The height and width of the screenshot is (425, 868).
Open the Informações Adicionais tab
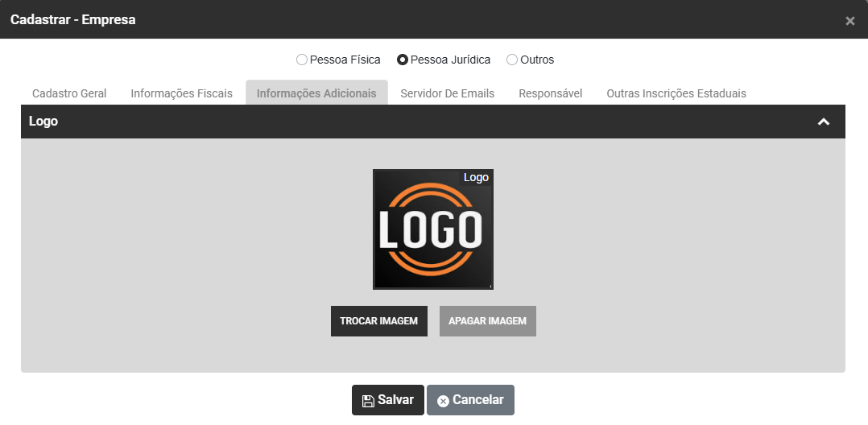(x=316, y=93)
